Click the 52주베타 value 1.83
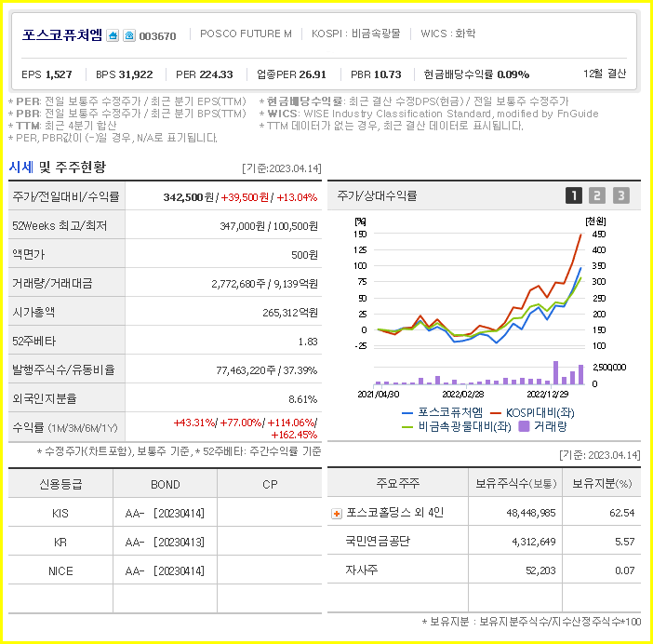 pyautogui.click(x=308, y=342)
